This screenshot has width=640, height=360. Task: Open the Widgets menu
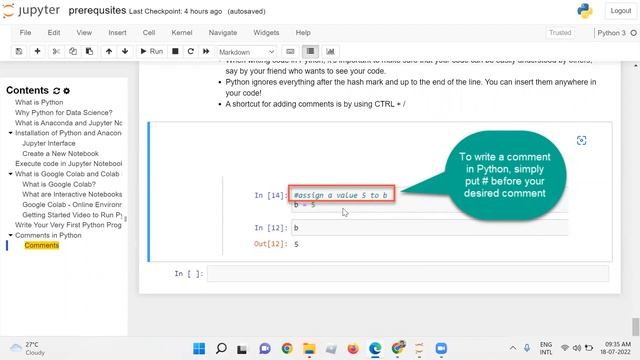tap(266, 33)
